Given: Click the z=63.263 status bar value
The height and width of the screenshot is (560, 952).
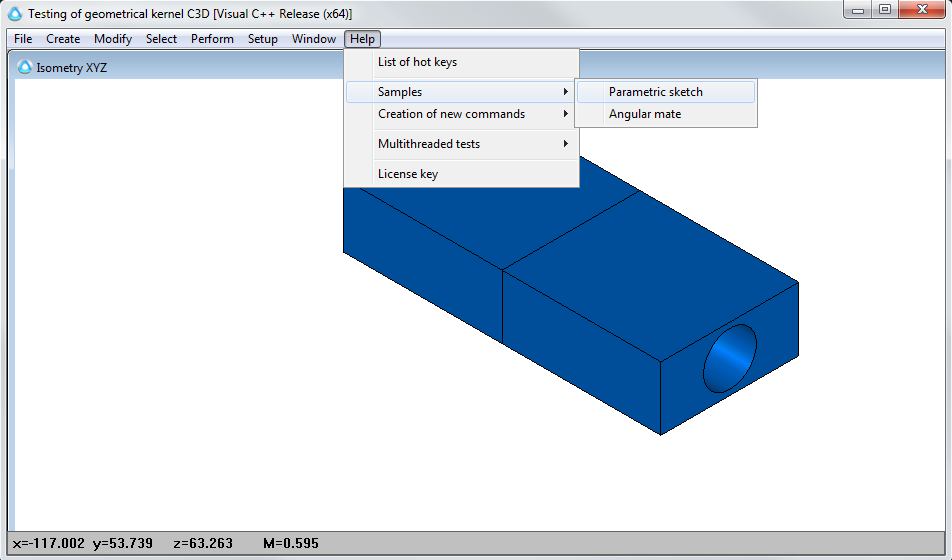Looking at the screenshot, I should [203, 544].
